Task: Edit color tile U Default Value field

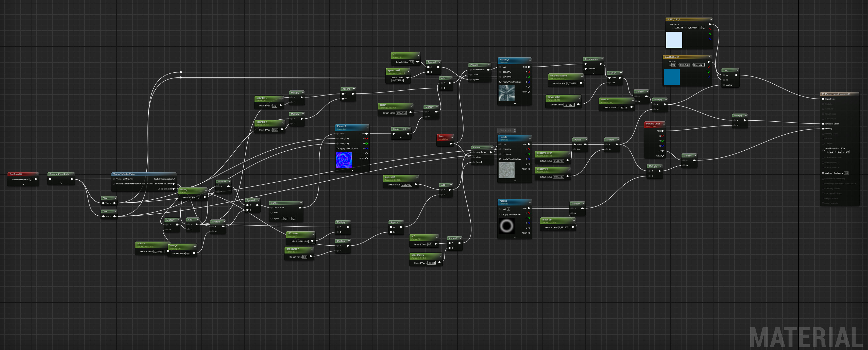Action: point(275,106)
